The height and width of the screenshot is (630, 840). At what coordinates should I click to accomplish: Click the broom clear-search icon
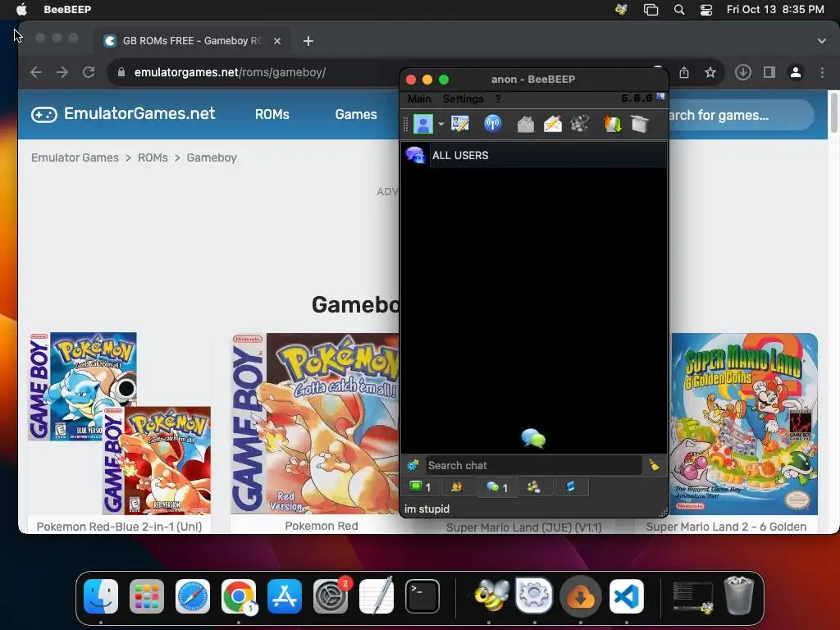click(x=654, y=465)
